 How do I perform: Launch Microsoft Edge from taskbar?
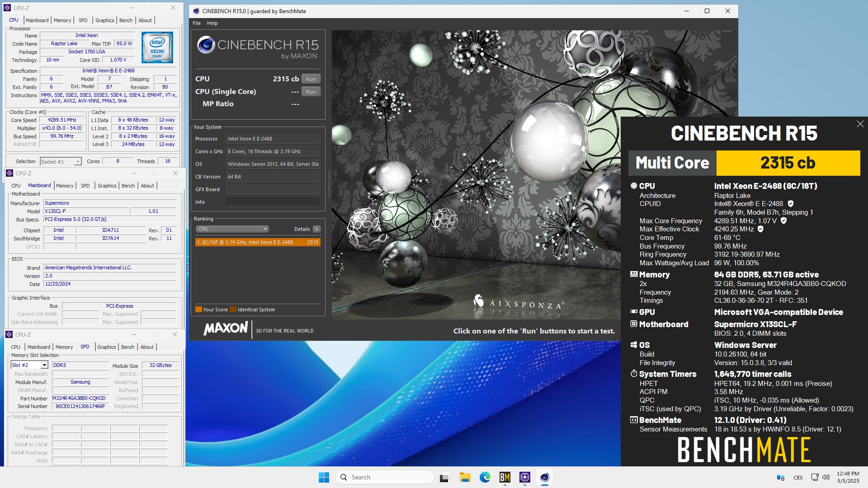tap(485, 477)
